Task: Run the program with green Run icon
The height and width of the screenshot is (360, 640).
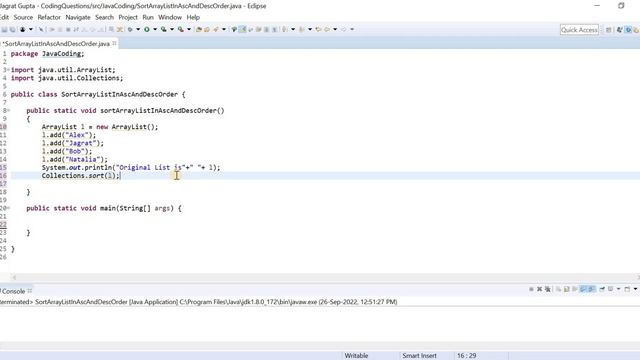Action: click(147, 29)
